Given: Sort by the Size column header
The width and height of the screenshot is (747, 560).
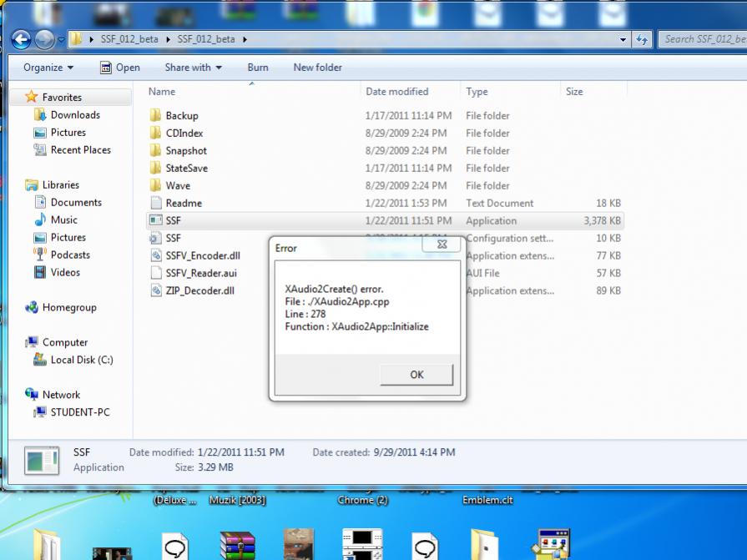Looking at the screenshot, I should pos(574,92).
